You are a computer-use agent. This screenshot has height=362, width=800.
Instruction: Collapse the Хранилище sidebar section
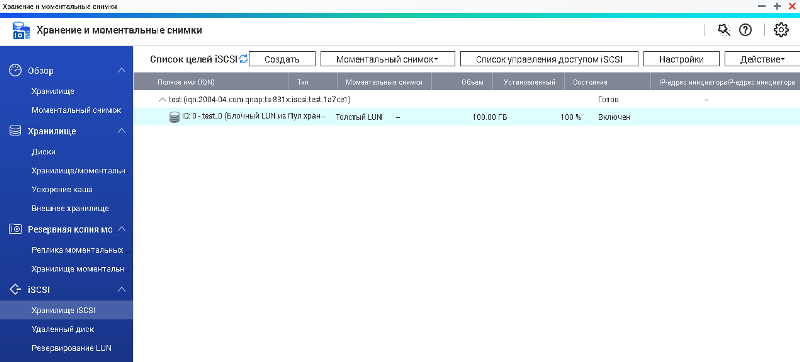click(121, 131)
